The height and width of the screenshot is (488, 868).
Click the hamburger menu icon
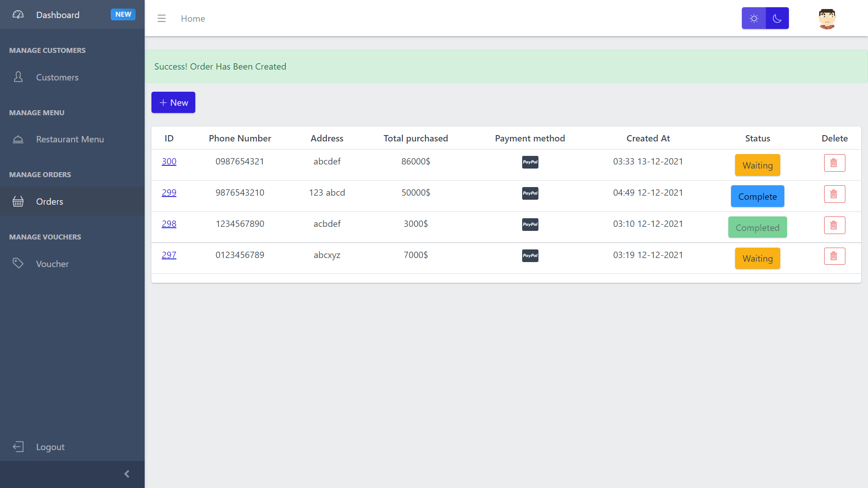pyautogui.click(x=161, y=19)
